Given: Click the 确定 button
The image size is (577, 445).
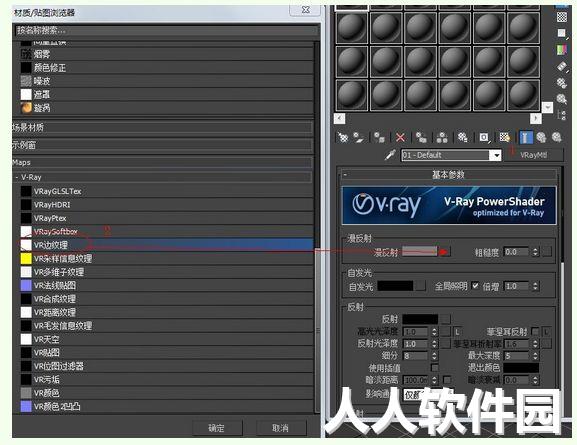Looking at the screenshot, I should click(x=217, y=428).
